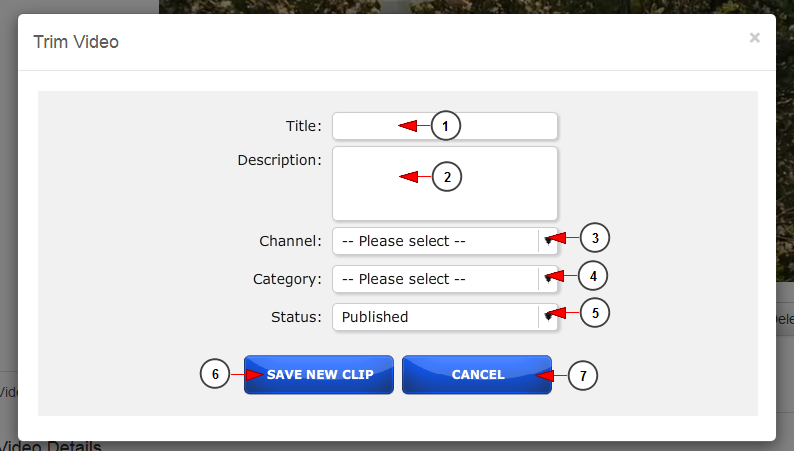Click inside the Description text area
Viewport: 794px width, 451px height.
click(x=445, y=184)
